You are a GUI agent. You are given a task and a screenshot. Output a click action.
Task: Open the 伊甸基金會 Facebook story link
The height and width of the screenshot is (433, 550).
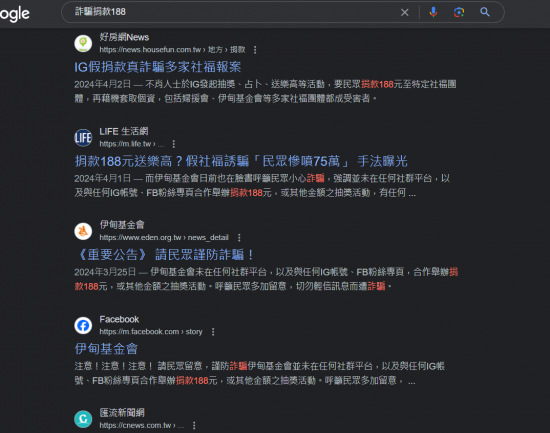(106, 349)
